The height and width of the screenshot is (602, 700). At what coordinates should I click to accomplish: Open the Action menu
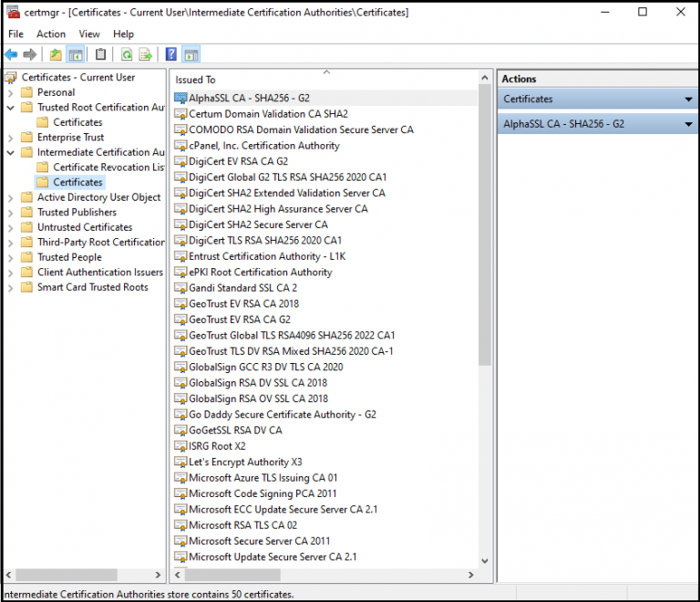51,34
